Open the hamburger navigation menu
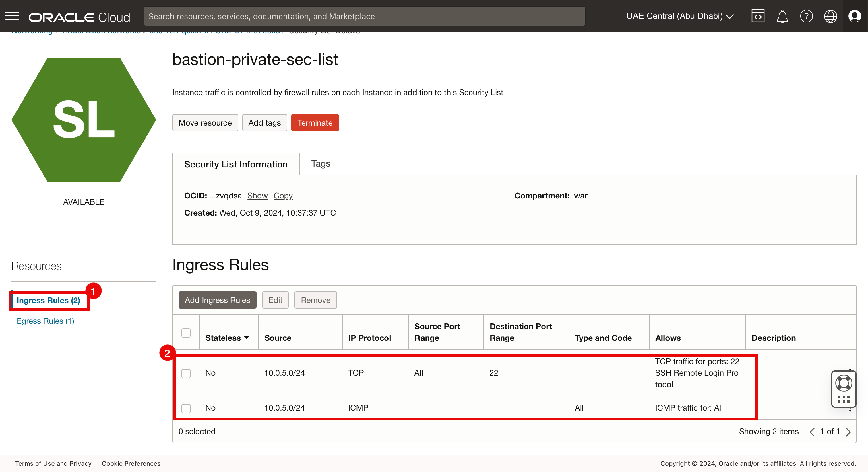Viewport: 868px width, 472px height. [12, 16]
